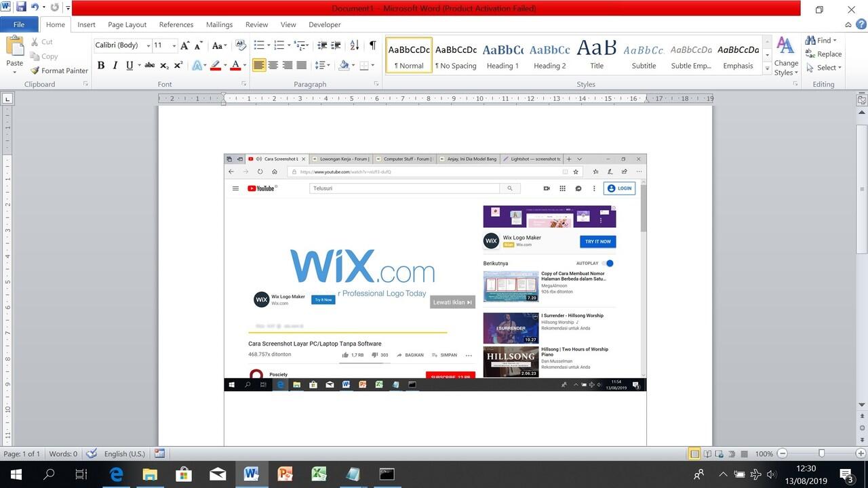
Task: Apply the Normal style
Action: point(409,55)
